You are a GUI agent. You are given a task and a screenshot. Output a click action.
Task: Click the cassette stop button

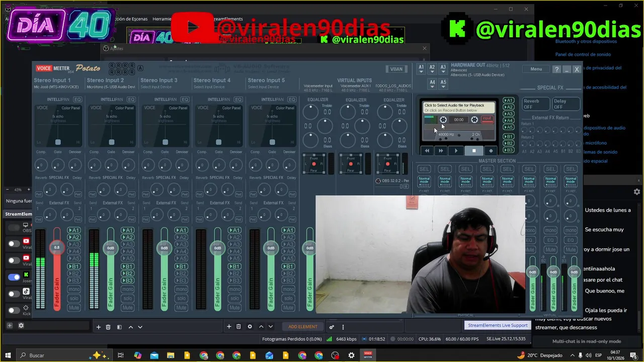pos(473,150)
